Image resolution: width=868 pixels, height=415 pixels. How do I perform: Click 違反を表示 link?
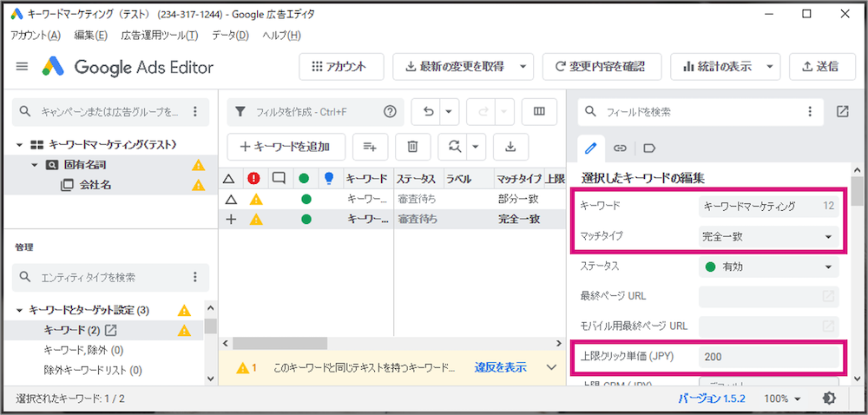point(501,367)
